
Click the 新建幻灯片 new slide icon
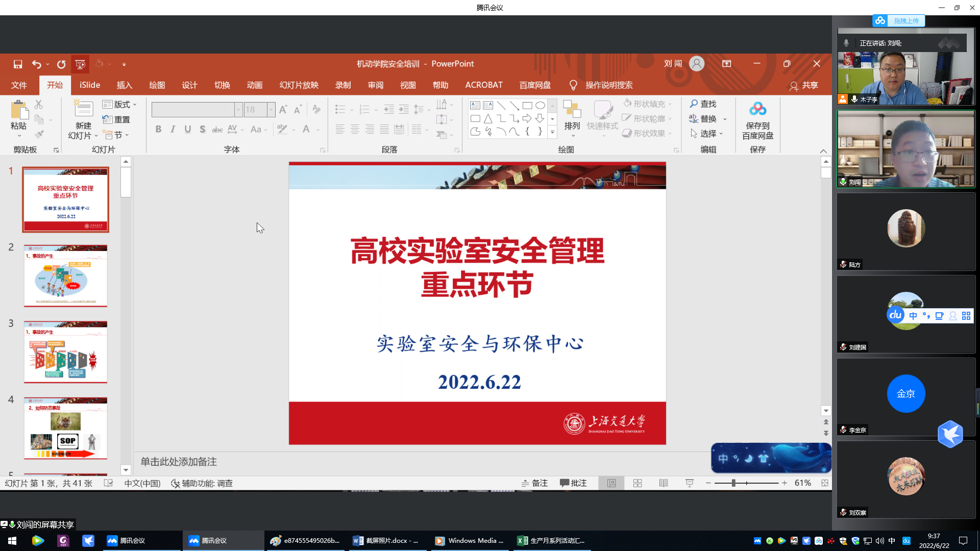83,110
